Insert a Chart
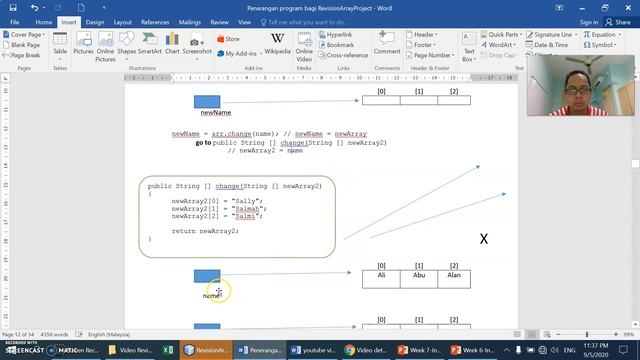Image resolution: width=640 pixels, height=360 pixels. (x=172, y=44)
